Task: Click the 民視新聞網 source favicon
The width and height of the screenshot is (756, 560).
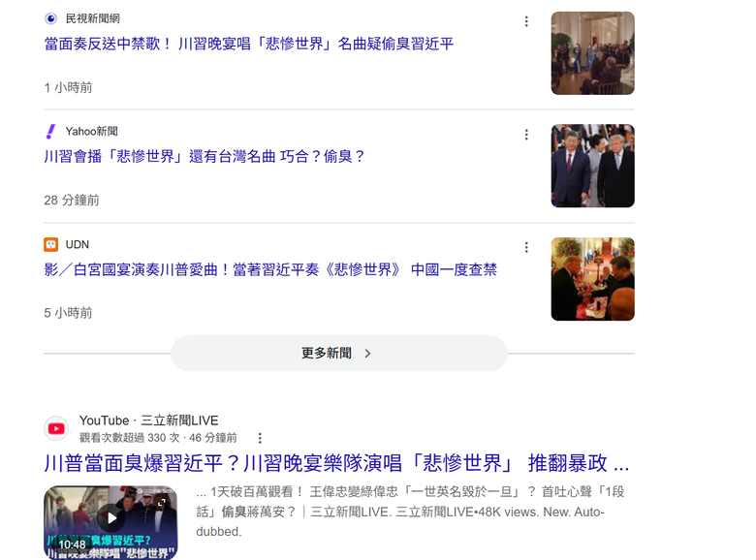Action: [x=50, y=18]
